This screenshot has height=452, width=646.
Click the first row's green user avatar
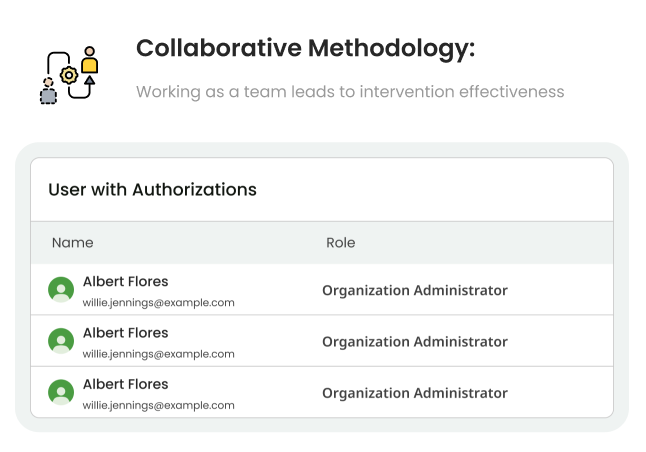(x=61, y=290)
